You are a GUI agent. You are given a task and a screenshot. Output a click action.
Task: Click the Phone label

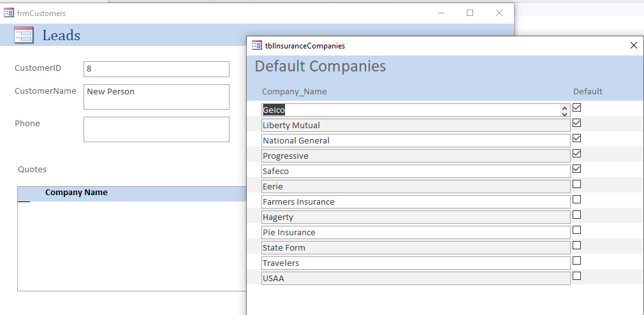tap(27, 124)
